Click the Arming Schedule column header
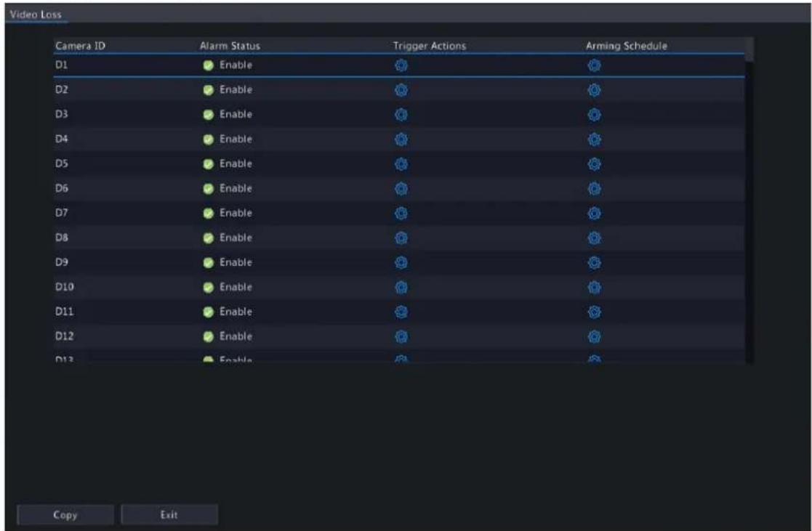The height and width of the screenshot is (531, 812). (x=627, y=46)
